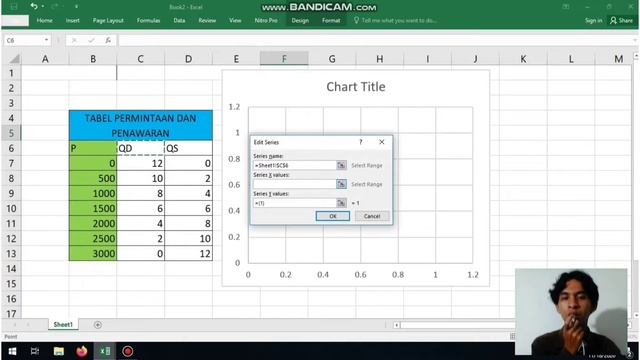Click the Series name input field

click(x=294, y=165)
